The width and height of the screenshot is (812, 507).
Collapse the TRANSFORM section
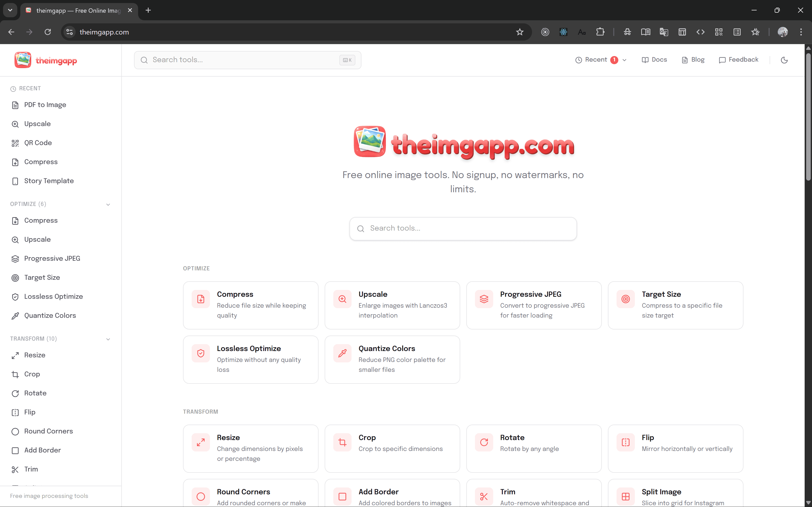click(x=108, y=339)
